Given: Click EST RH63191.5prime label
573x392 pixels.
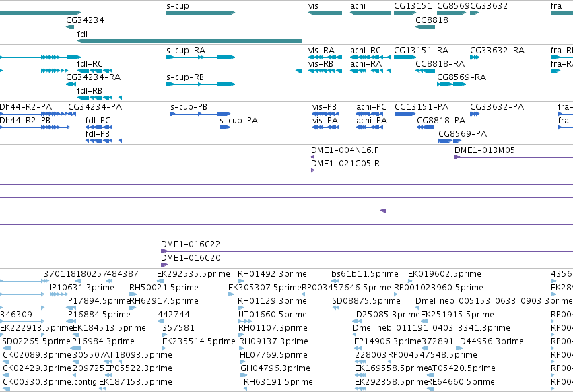Looking at the screenshot, I should [278, 382].
